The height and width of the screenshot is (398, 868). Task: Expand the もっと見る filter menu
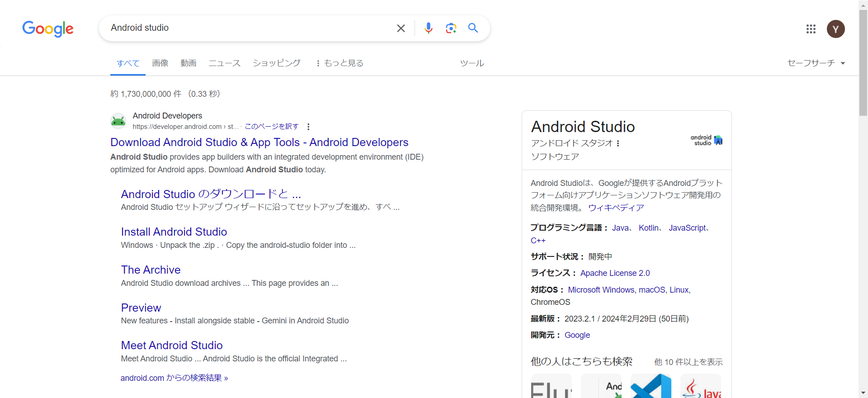coord(340,63)
